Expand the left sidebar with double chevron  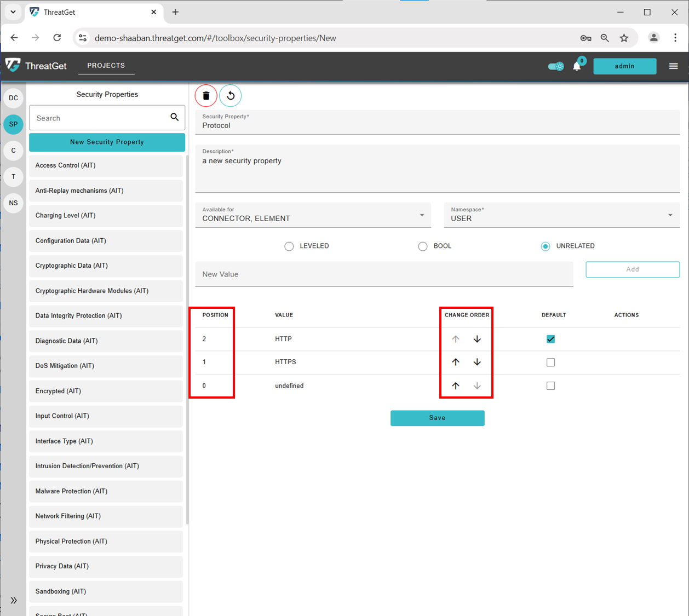click(14, 600)
